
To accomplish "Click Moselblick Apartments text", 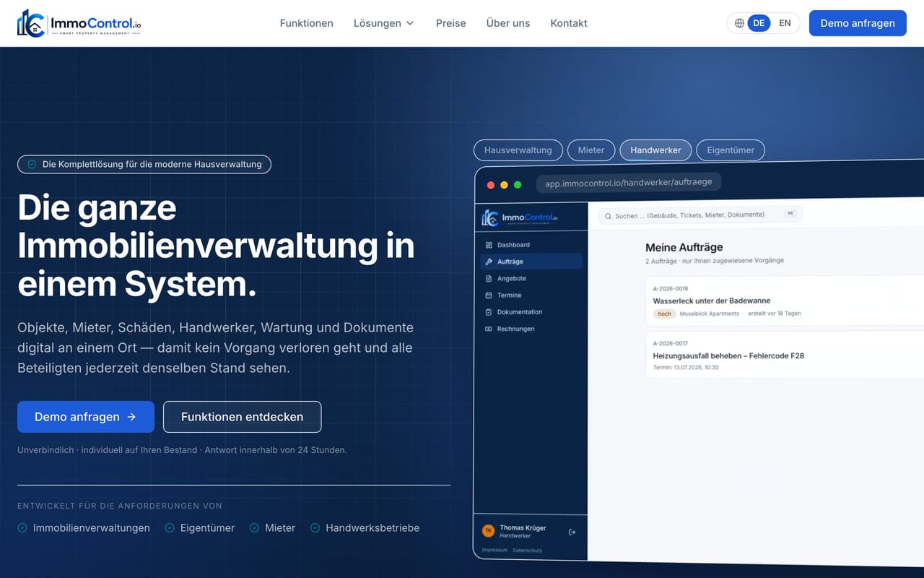I will tap(710, 314).
